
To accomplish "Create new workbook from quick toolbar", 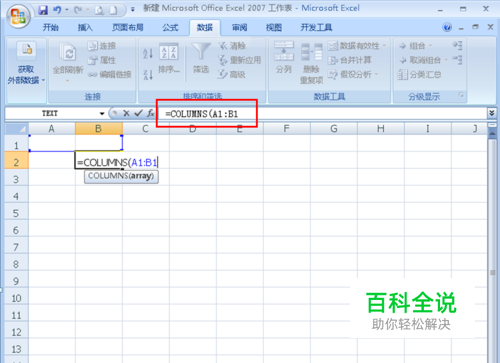I will click(114, 11).
